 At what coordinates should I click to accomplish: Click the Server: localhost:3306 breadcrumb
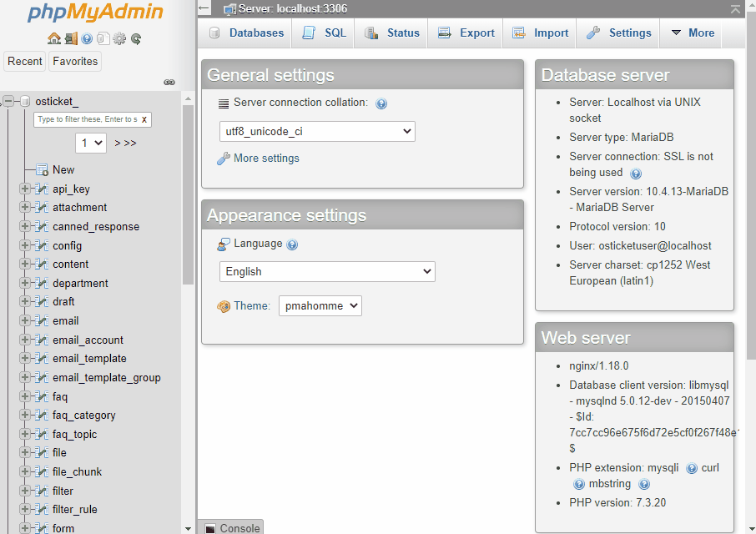click(293, 9)
